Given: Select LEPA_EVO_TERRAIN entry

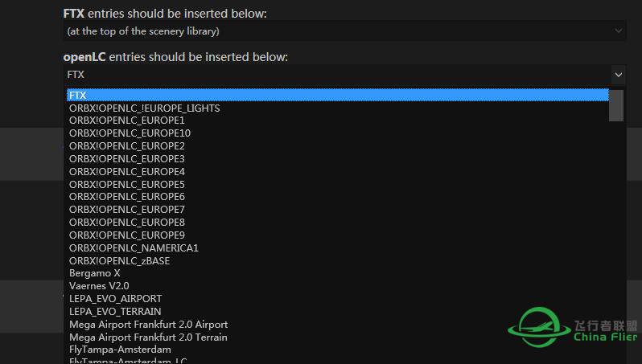Looking at the screenshot, I should click(115, 312).
